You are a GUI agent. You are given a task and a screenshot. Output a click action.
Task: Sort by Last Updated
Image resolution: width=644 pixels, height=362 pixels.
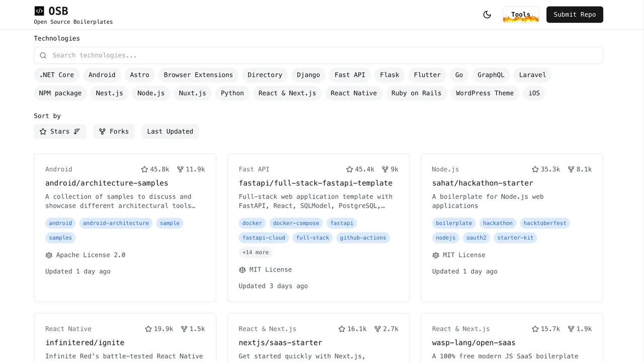point(170,131)
